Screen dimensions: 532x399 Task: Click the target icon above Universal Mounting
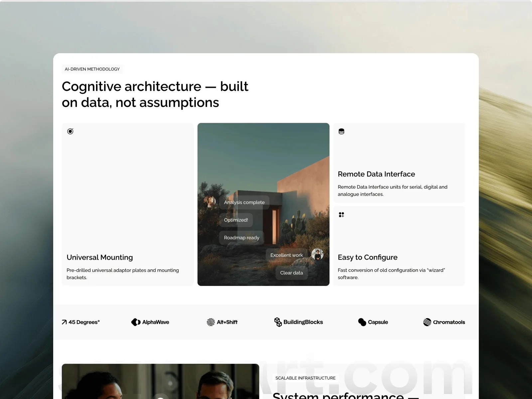pos(70,131)
